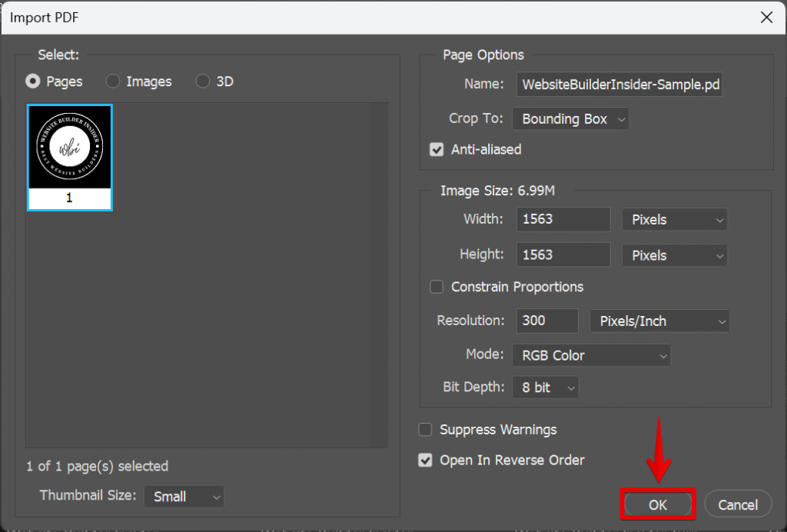Open the Width units dropdown
This screenshot has height=532, width=787.
point(674,219)
